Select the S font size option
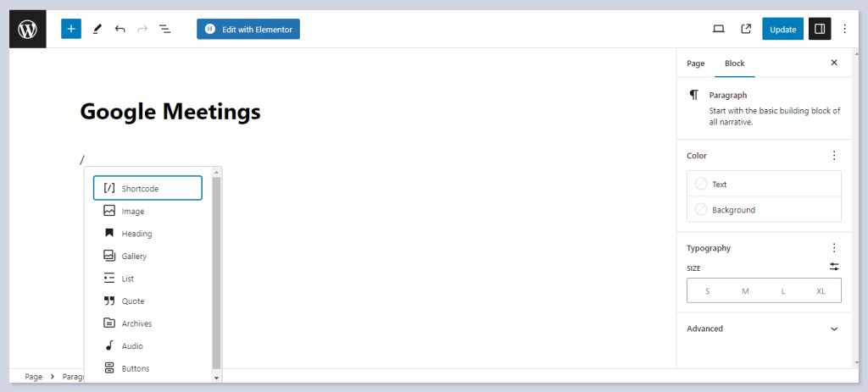This screenshot has width=868, height=392. (x=707, y=291)
